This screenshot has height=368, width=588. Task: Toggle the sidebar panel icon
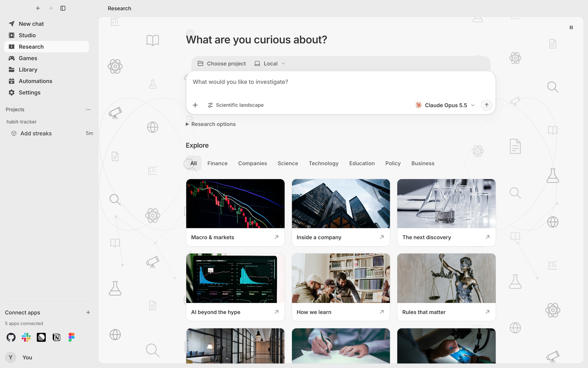pos(63,8)
